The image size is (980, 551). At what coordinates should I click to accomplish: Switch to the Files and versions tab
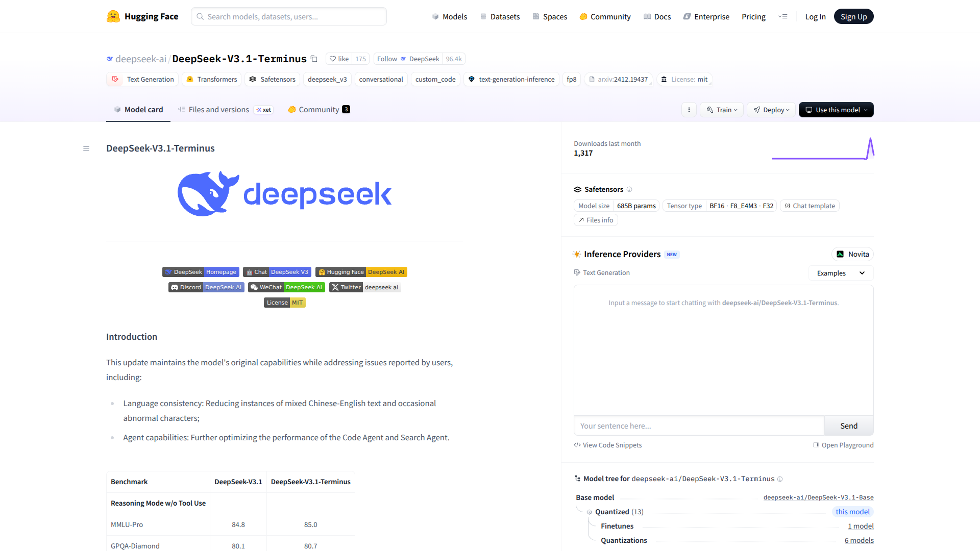tap(219, 109)
